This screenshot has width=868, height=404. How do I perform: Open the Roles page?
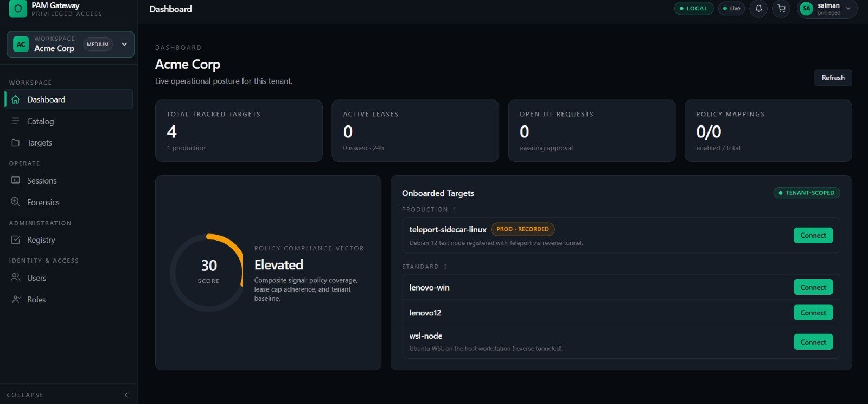coord(69,299)
